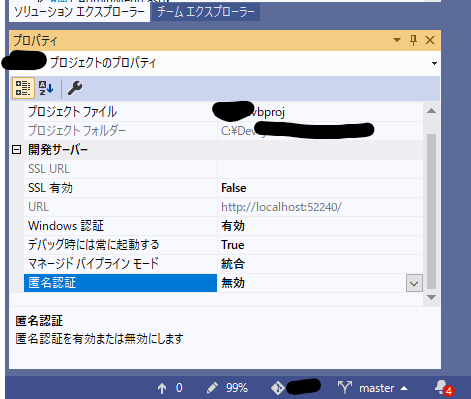Switch to categorized view in Properties toolbar
Image resolution: width=471 pixels, height=399 pixels.
23,88
